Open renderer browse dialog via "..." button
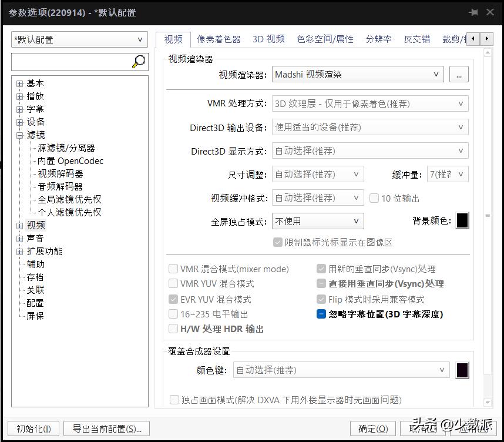Screen dimensions: 504x442 tap(459, 74)
